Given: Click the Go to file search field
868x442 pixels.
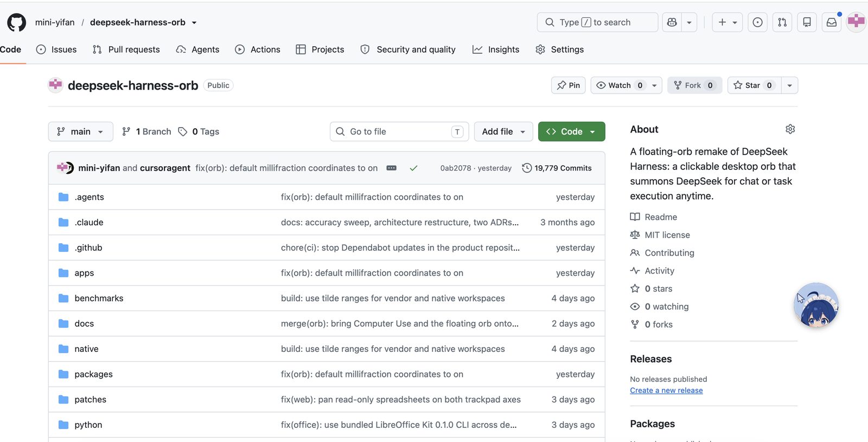Looking at the screenshot, I should (400, 131).
